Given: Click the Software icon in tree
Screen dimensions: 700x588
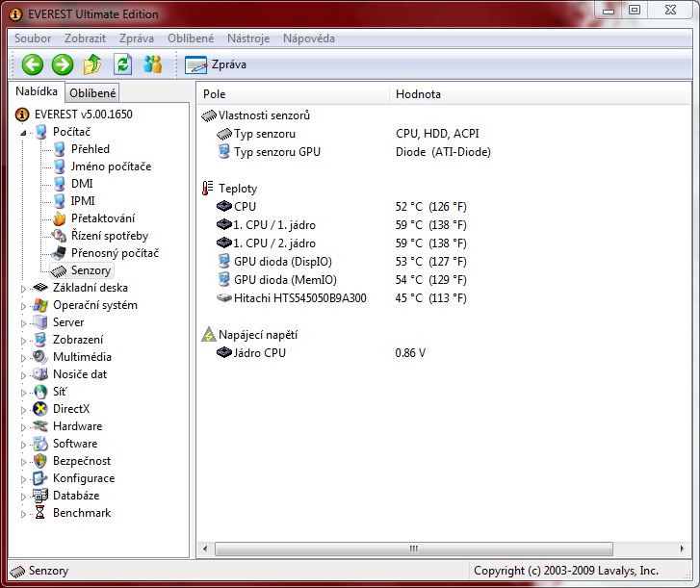Looking at the screenshot, I should [x=40, y=444].
